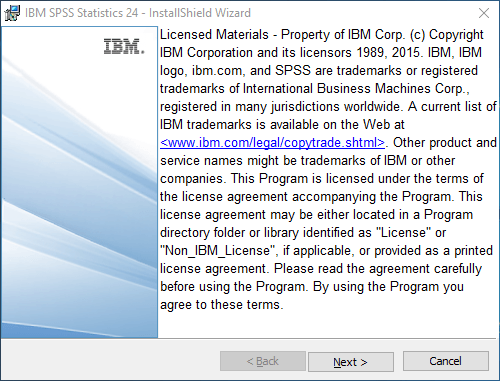
Task: Click the blue wave banner graphic
Action: click(x=79, y=200)
